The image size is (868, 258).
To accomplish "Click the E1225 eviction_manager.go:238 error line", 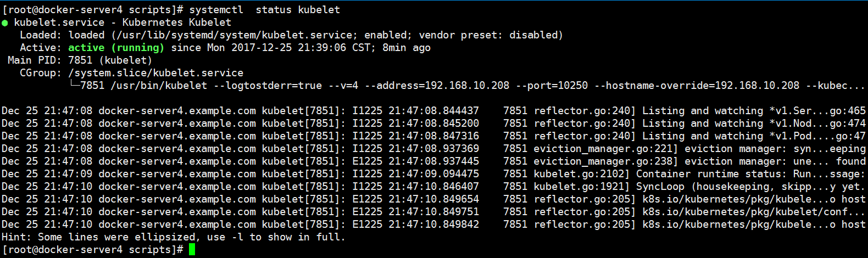I will click(433, 161).
